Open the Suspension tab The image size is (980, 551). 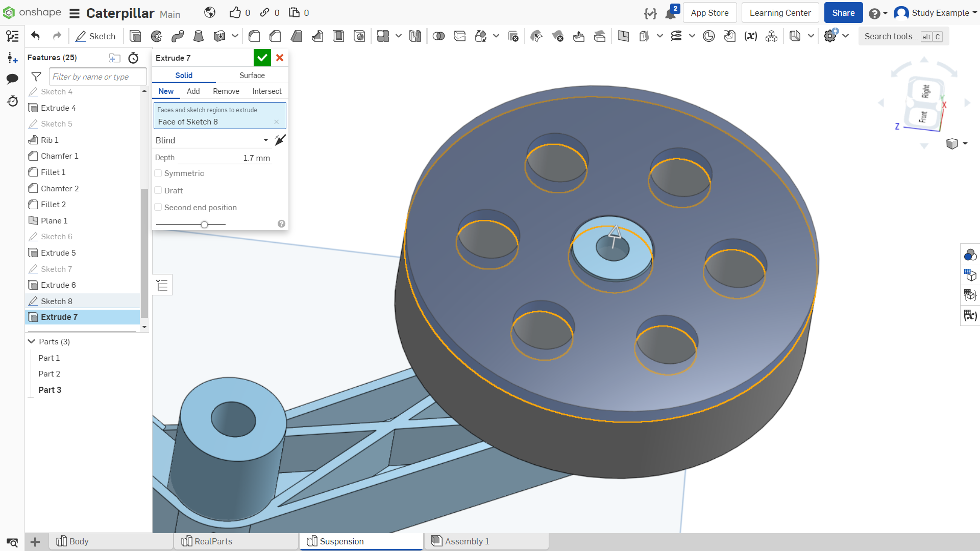[x=361, y=541]
